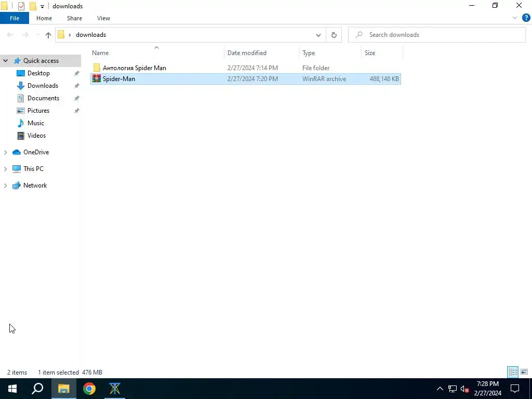Open the address bar history dropdown

click(318, 35)
